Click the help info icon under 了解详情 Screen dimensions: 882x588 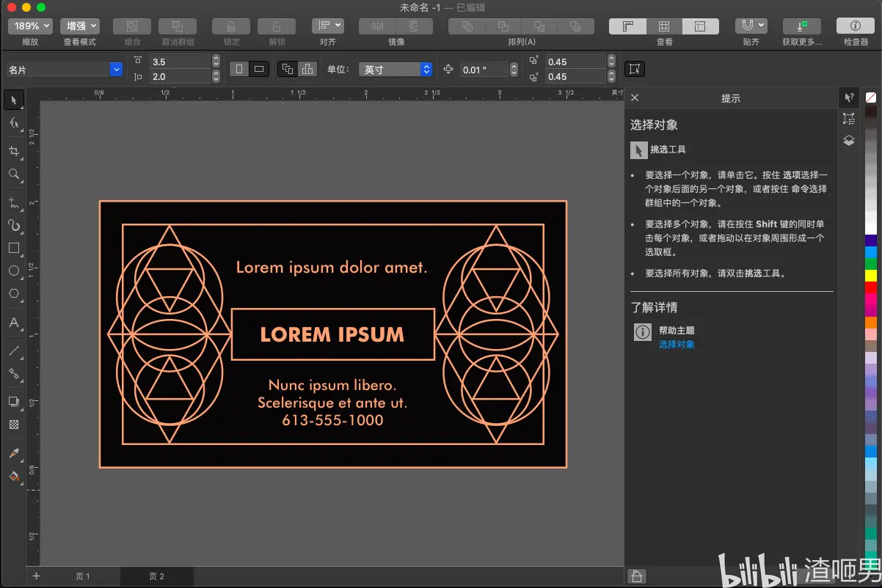642,332
